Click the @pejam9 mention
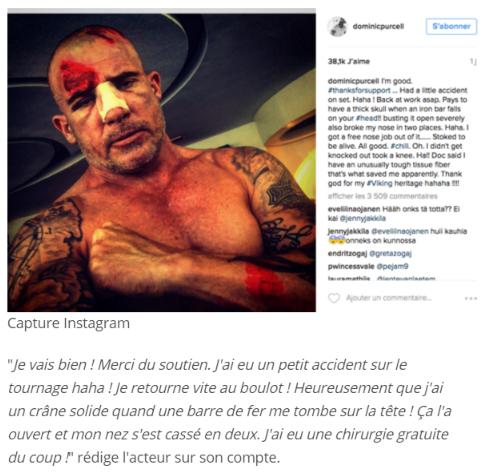 (x=392, y=266)
